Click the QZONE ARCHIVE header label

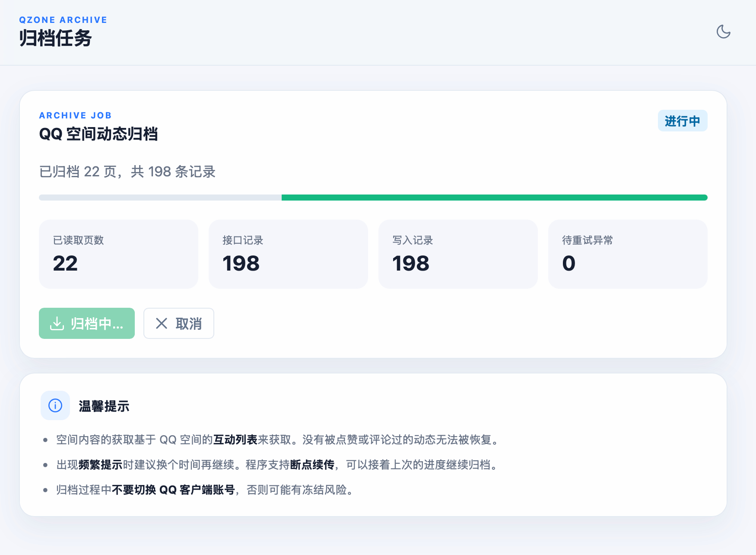63,20
